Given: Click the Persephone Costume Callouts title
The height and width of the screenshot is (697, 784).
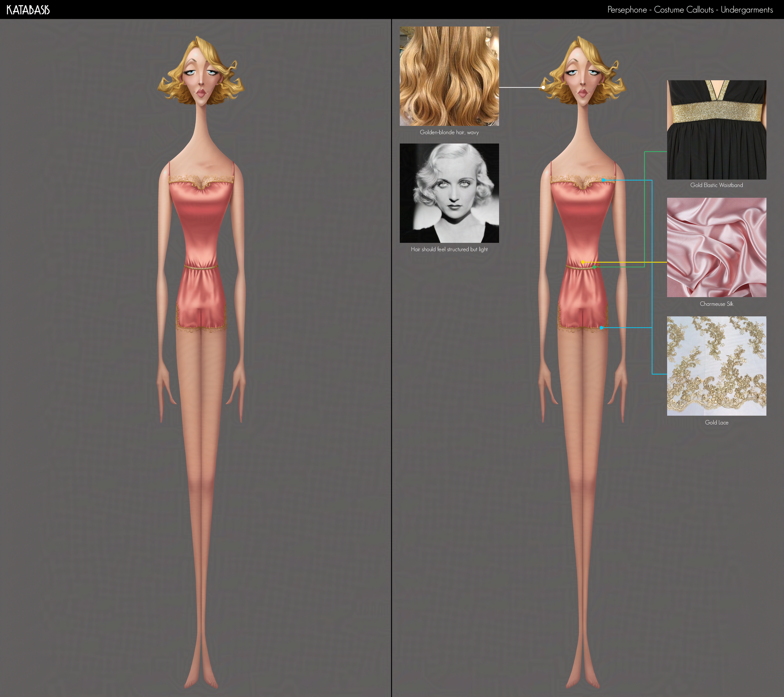Looking at the screenshot, I should (690, 10).
